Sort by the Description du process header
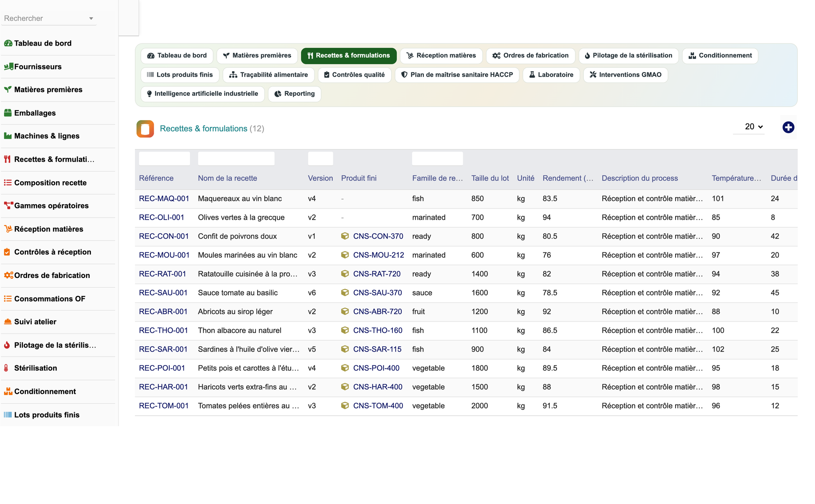 point(640,178)
